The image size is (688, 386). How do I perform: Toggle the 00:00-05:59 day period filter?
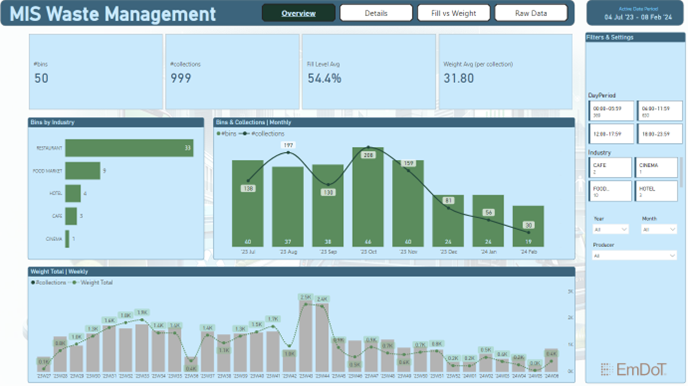point(611,111)
